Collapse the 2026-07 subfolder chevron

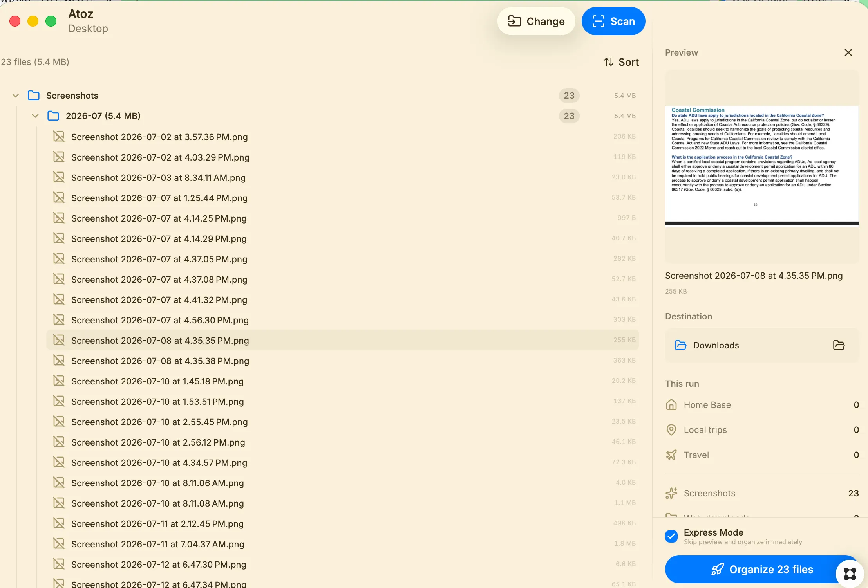coord(35,116)
